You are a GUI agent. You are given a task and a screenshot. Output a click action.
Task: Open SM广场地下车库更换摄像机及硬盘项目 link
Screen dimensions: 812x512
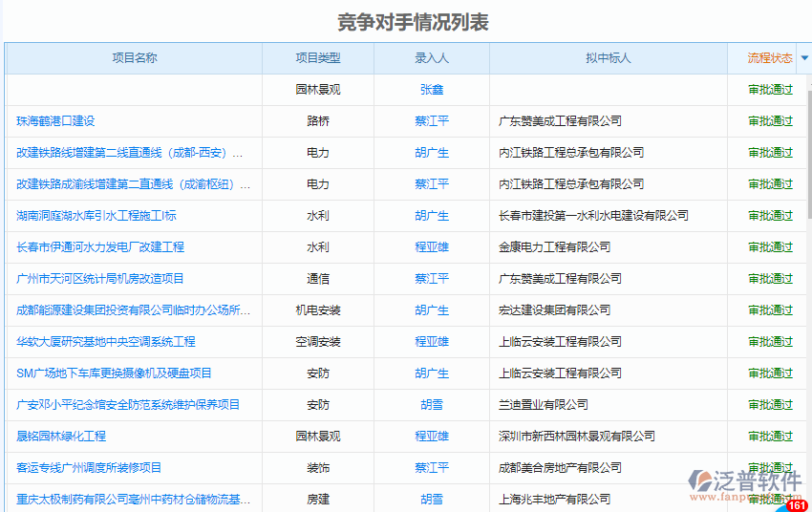114,373
